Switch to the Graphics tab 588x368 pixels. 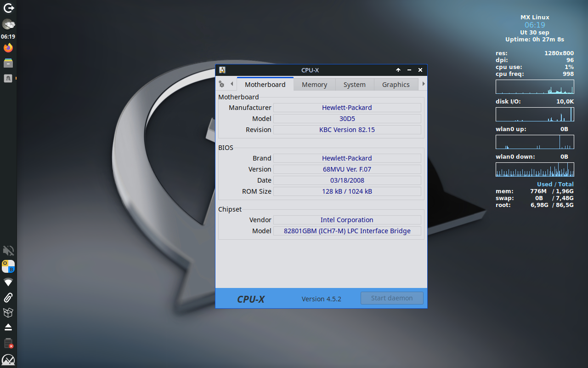click(396, 84)
